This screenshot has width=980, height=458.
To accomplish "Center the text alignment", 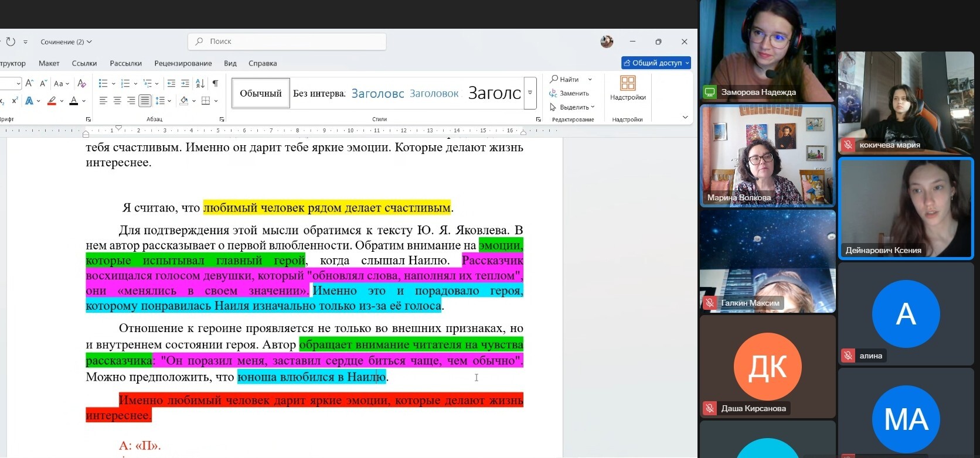I will coord(117,101).
